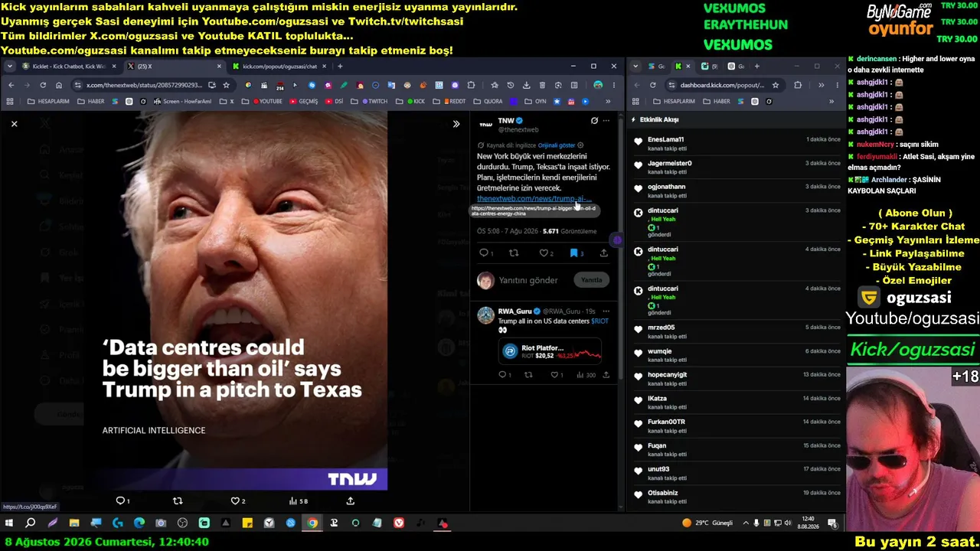980x551 pixels.
Task: Open Chrome from the taskbar
Action: coord(312,523)
